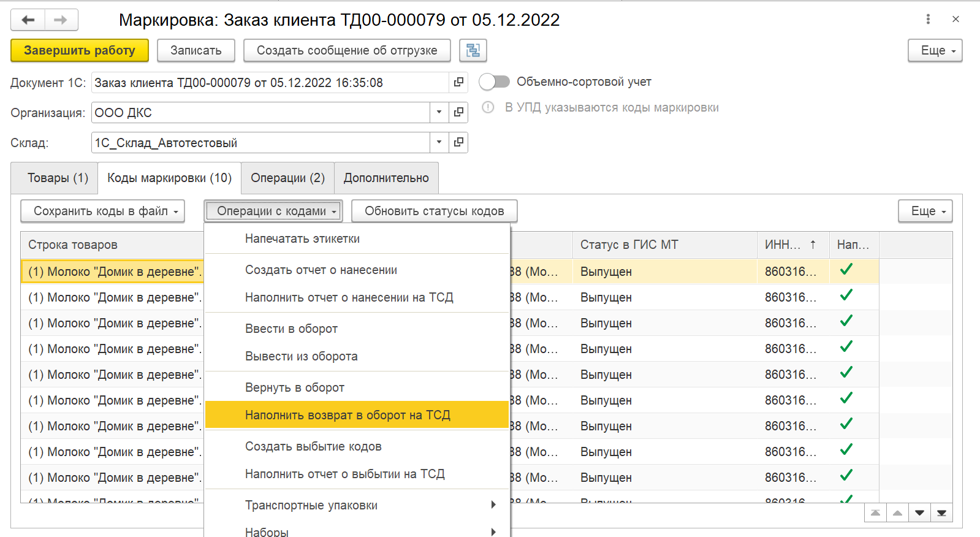Click the document structure icon button

(473, 50)
